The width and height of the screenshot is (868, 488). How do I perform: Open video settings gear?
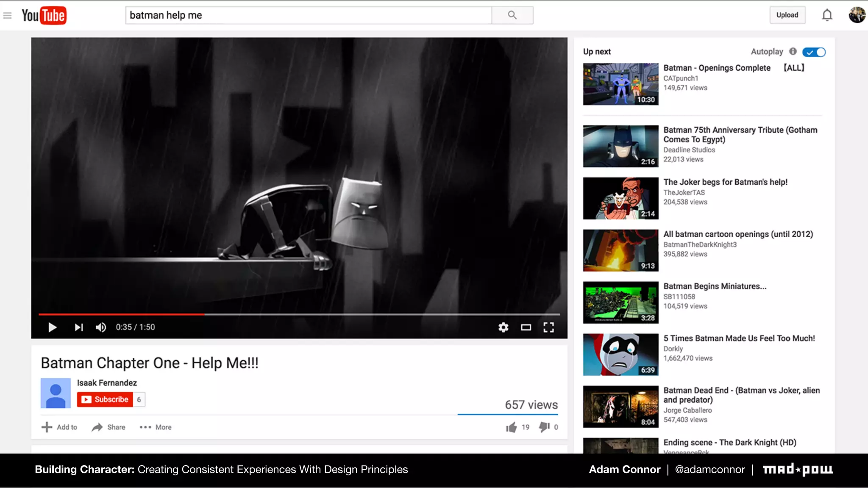point(503,327)
